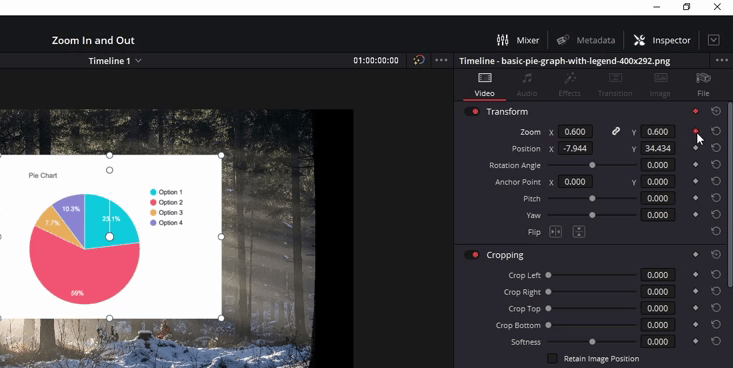Viewport: 733px width, 368px height.
Task: Enable the Retain Image Position checkbox
Action: pyautogui.click(x=552, y=359)
